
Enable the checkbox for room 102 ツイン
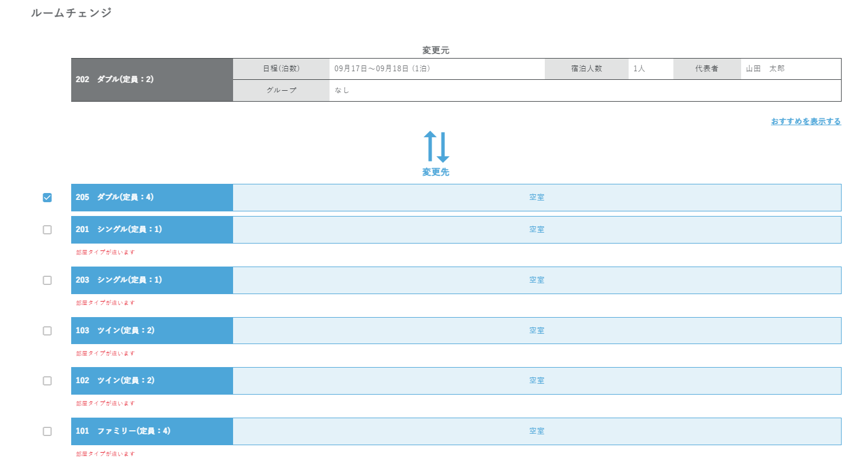[x=47, y=381]
